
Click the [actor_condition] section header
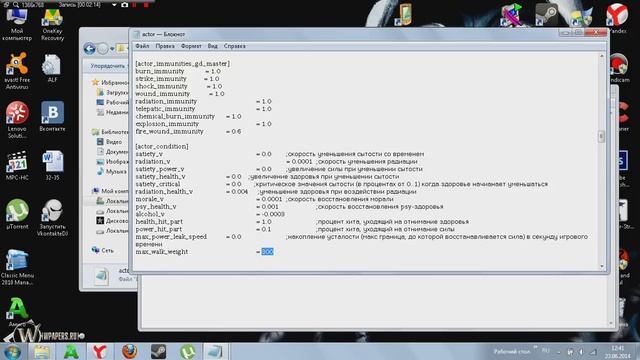coord(162,146)
